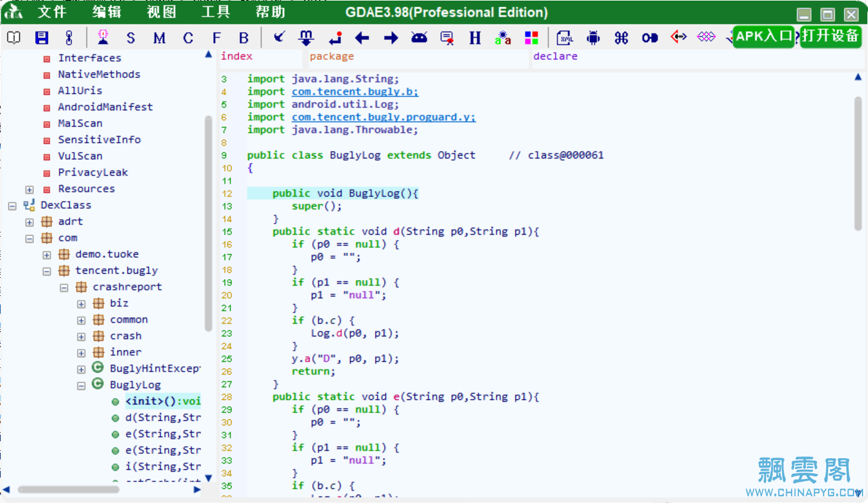Click the green APK入口 button
This screenshot has height=503, width=868.
764,36
